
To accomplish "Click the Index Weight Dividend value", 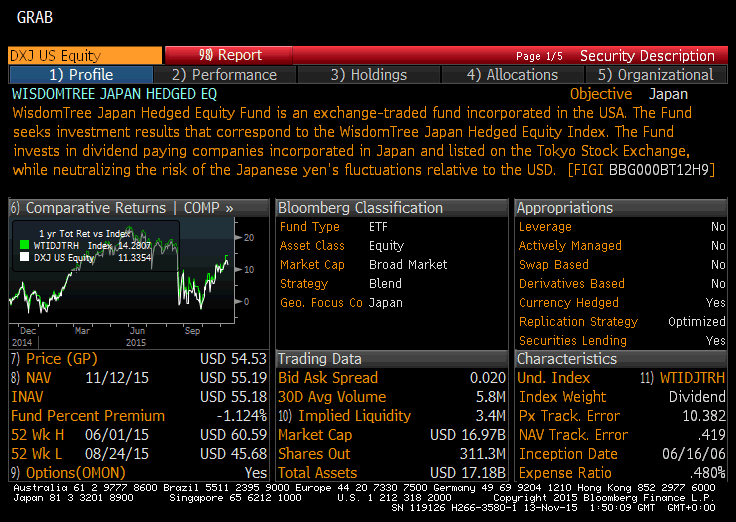I will pos(697,397).
